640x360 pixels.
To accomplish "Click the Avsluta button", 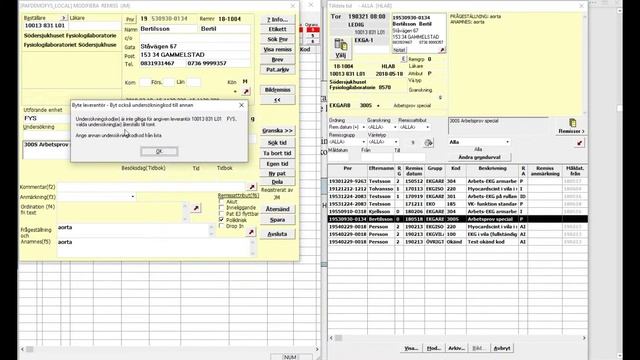I will click(278, 234).
